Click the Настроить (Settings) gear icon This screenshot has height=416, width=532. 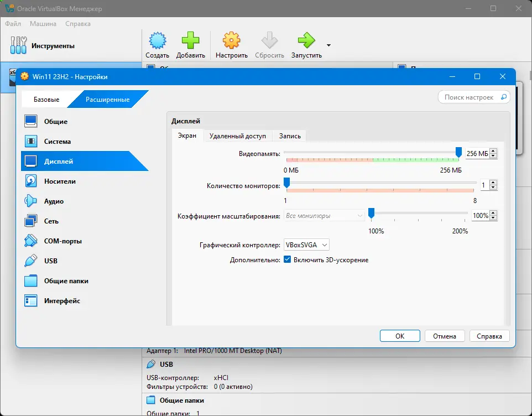pyautogui.click(x=231, y=41)
